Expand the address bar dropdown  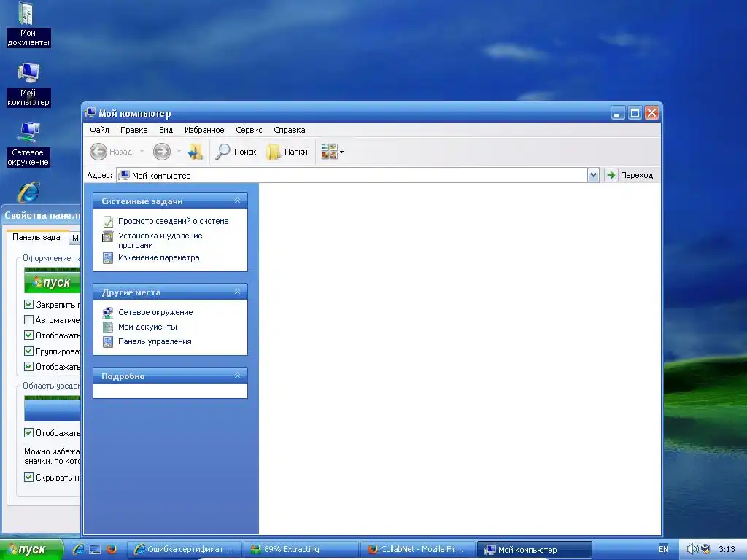(x=593, y=175)
